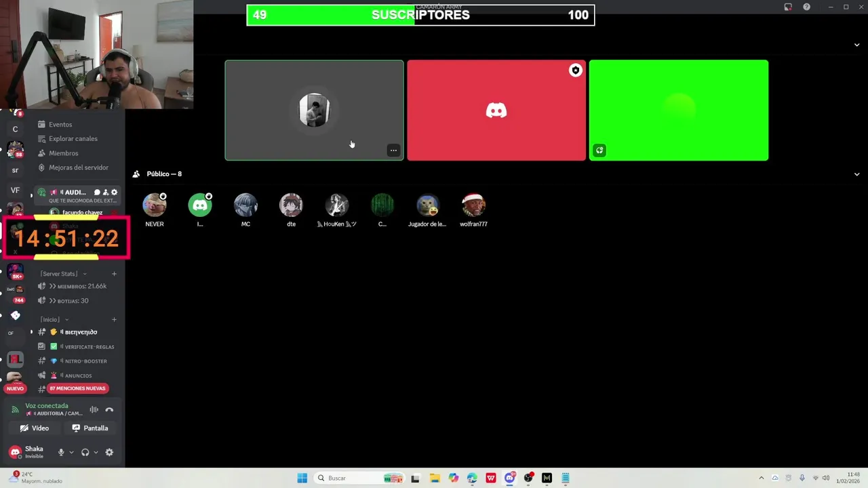Screen dimensions: 868x488
Task: Collapse the Público audience section
Action: [856, 174]
